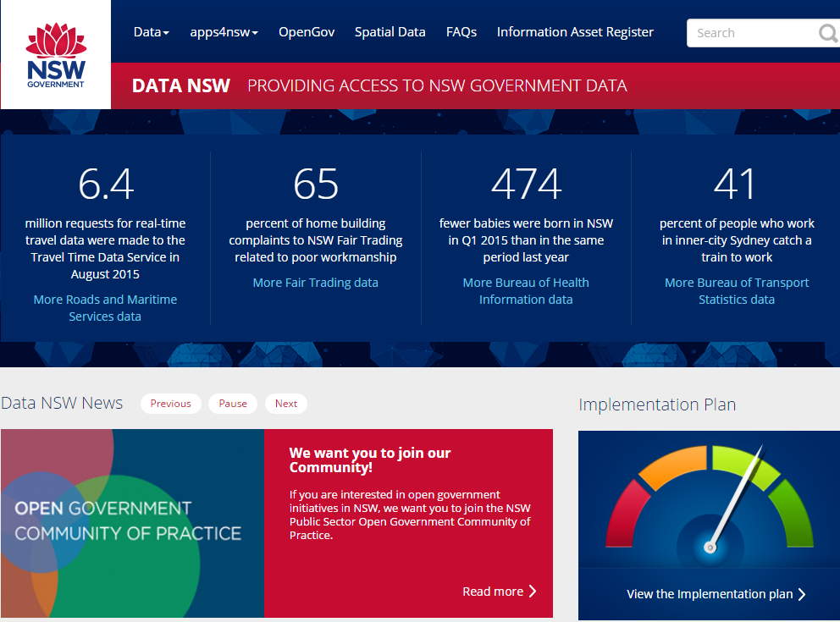Open More Roads and Maritime Services data
This screenshot has height=622, width=840.
coord(105,308)
